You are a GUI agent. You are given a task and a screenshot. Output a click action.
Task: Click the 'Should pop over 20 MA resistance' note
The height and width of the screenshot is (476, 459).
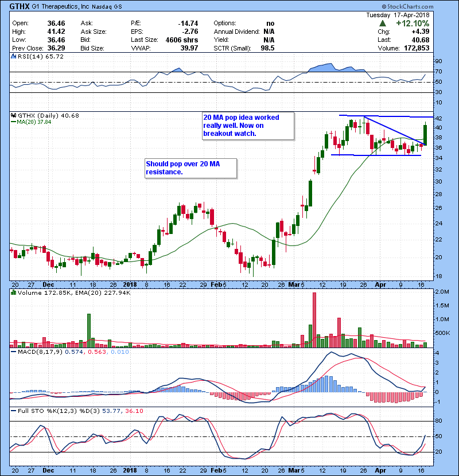point(190,168)
